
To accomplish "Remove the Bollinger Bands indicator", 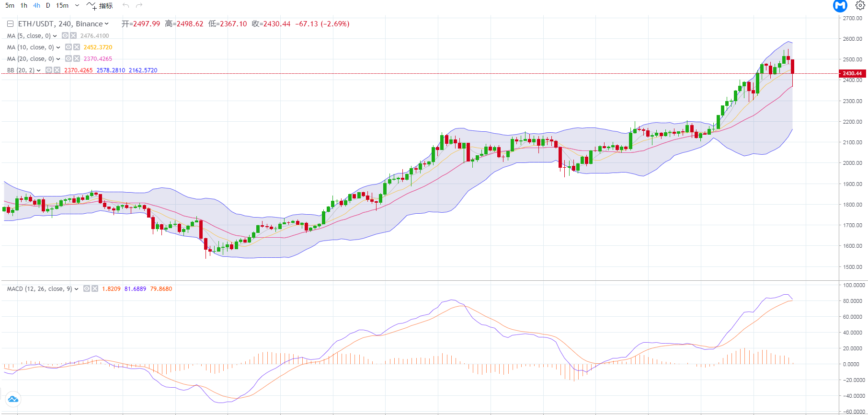I will (x=57, y=70).
